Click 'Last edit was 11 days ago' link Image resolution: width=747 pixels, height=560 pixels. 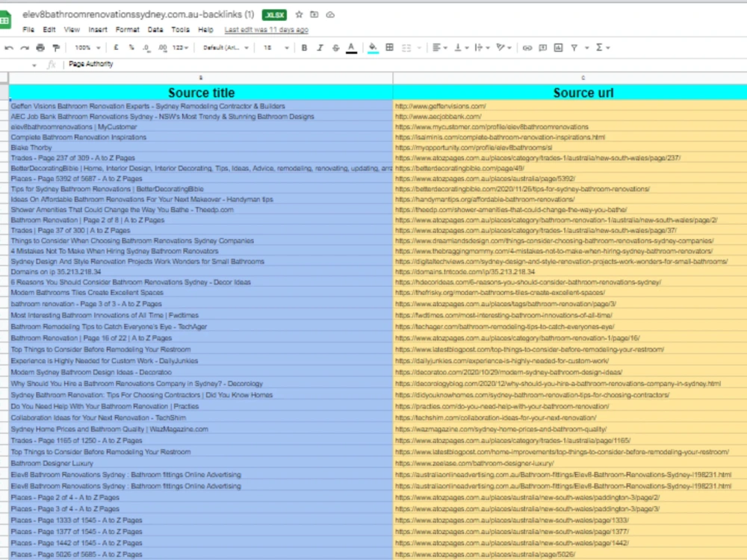267,30
